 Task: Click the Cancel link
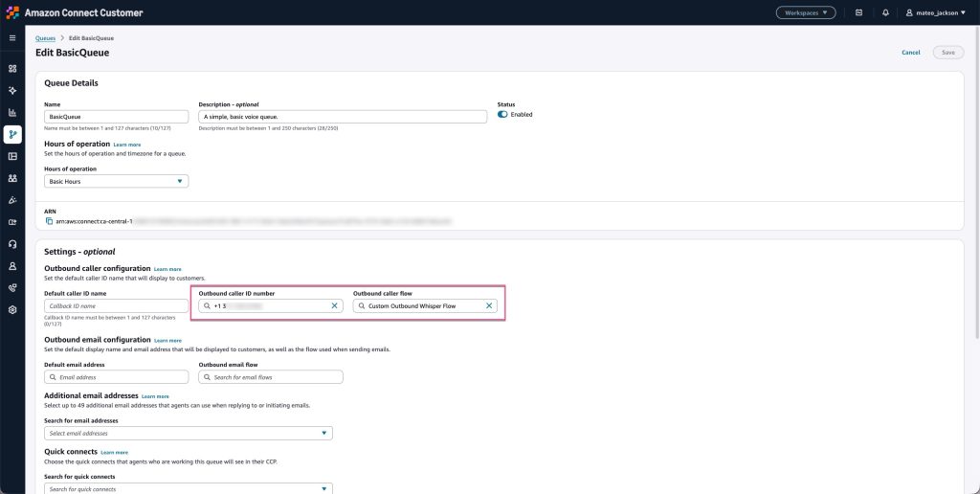coord(911,53)
